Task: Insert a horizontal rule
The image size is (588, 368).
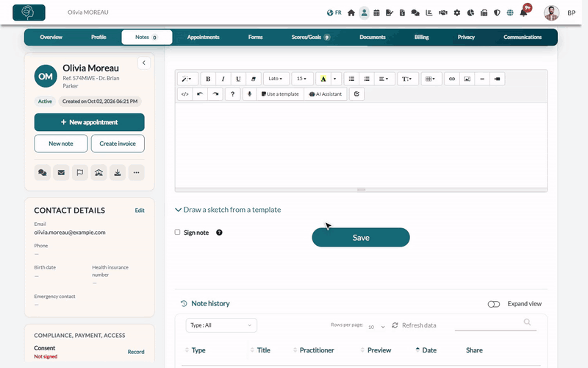Action: click(x=482, y=79)
